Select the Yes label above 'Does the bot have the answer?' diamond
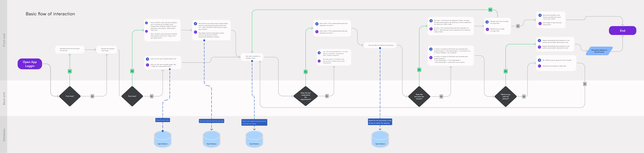The image size is (644, 153). coord(419,70)
